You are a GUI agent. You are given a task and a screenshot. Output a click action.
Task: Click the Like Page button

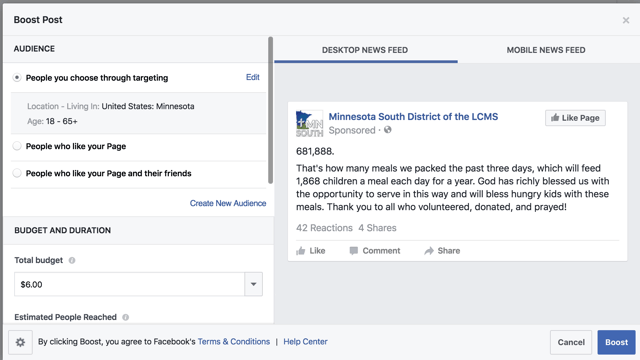click(575, 118)
